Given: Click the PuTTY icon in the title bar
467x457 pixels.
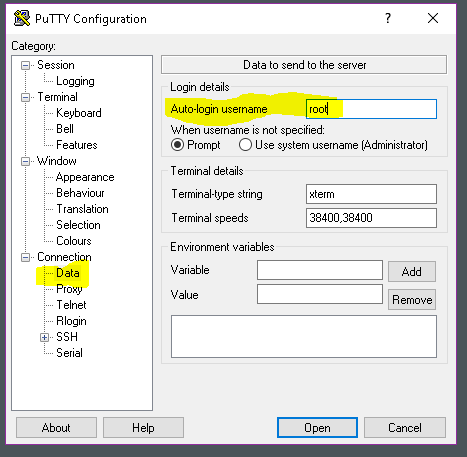Looking at the screenshot, I should pos(22,18).
